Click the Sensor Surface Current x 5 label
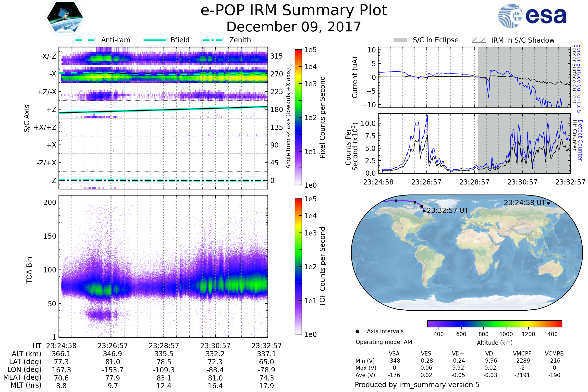This screenshot has width=588, height=392. click(x=579, y=78)
